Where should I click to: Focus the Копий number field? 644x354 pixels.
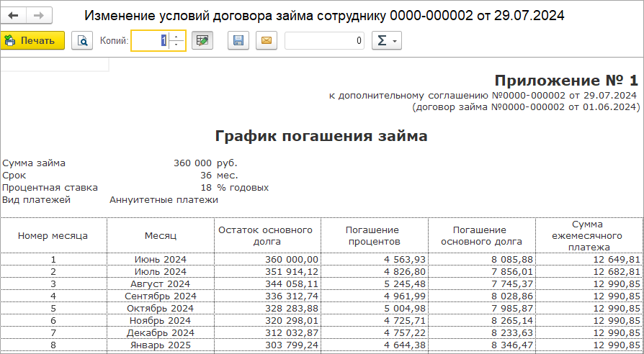pos(150,40)
